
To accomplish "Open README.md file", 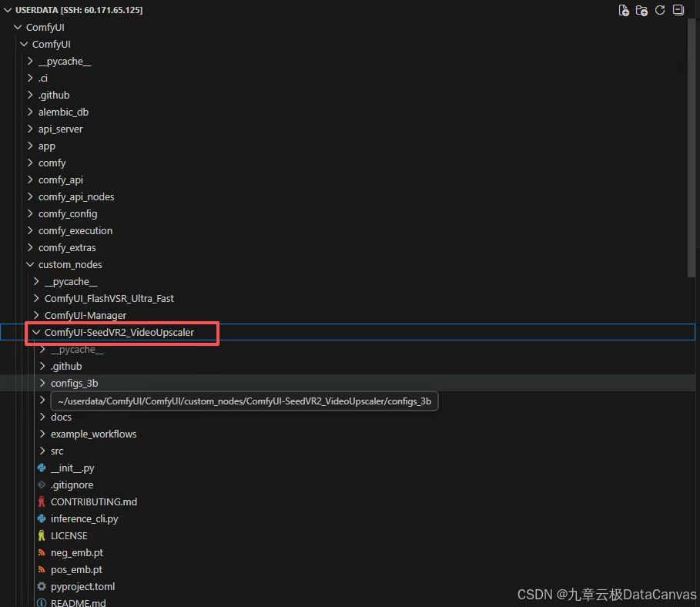I will 78,602.
